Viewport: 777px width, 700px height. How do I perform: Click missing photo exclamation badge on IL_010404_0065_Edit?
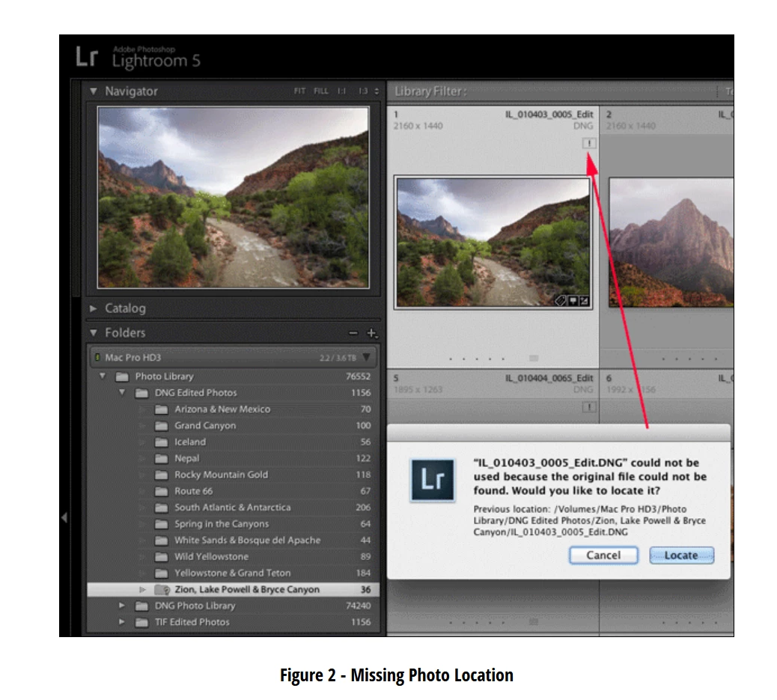pos(589,407)
